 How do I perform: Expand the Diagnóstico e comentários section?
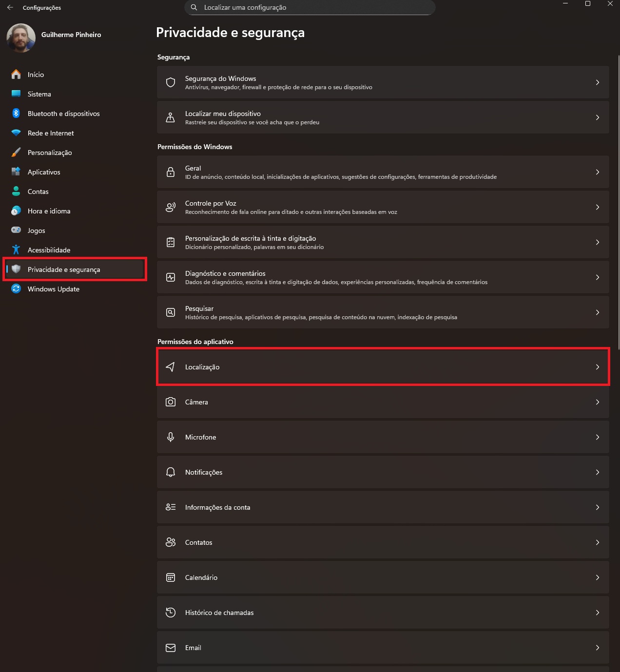pyautogui.click(x=383, y=277)
